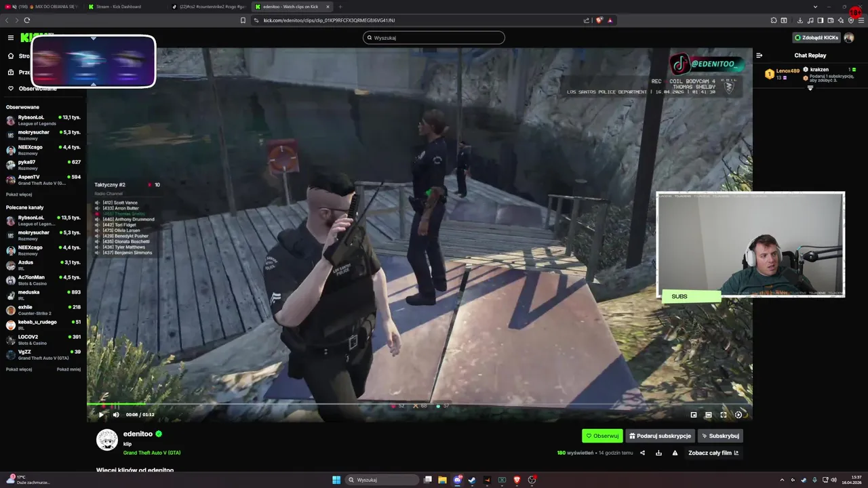Open RybsonLoL in Obserwowane list
Screen dimensions: 868x488
[x=43, y=121]
